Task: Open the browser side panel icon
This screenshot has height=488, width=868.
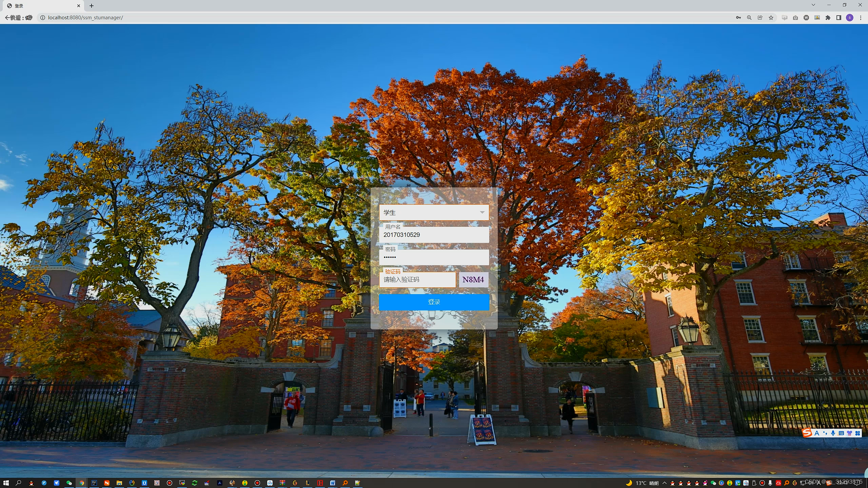Action: click(839, 18)
